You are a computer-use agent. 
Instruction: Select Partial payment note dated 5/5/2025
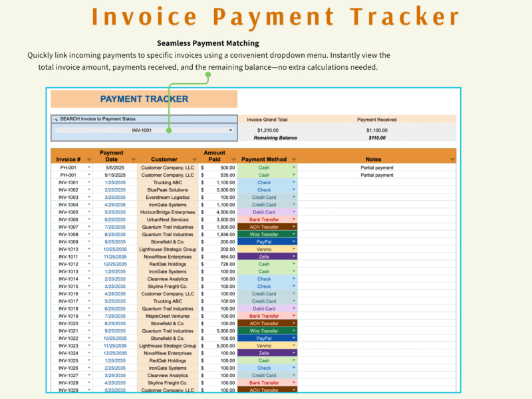pos(376,168)
